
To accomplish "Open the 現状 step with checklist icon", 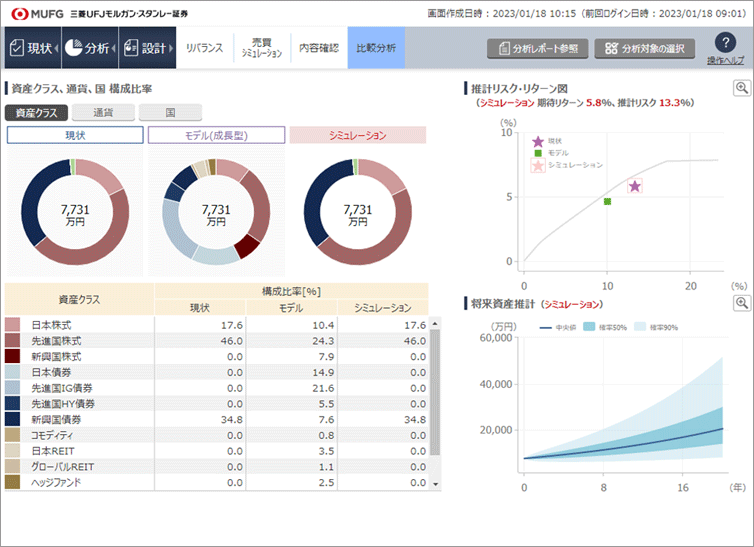I will click(x=31, y=48).
